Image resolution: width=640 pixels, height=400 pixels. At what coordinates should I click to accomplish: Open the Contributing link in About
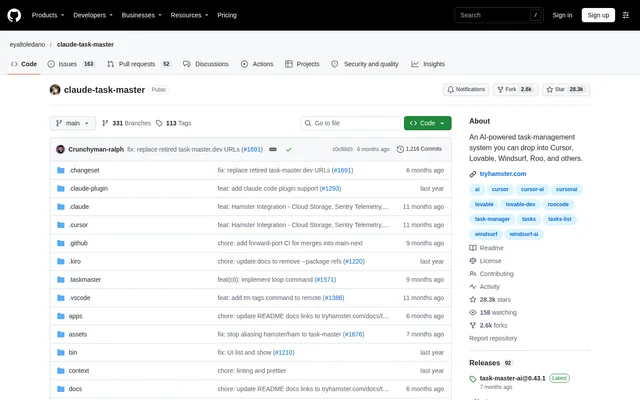pos(491,274)
